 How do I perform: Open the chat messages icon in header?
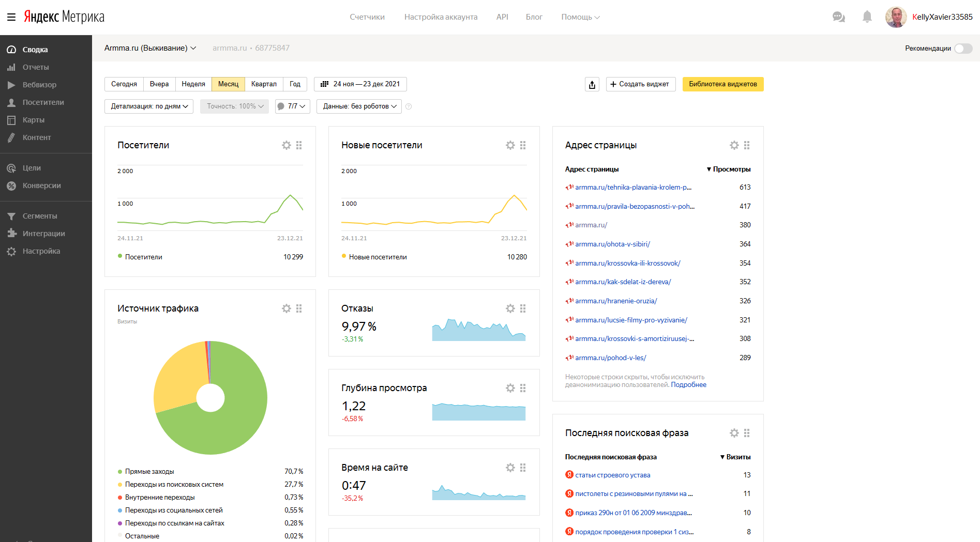838,17
